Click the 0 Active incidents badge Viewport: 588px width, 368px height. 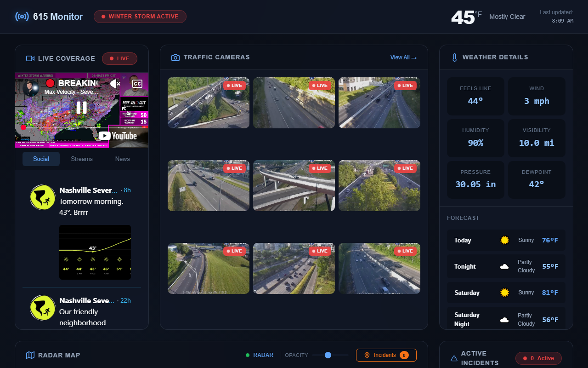538,358
